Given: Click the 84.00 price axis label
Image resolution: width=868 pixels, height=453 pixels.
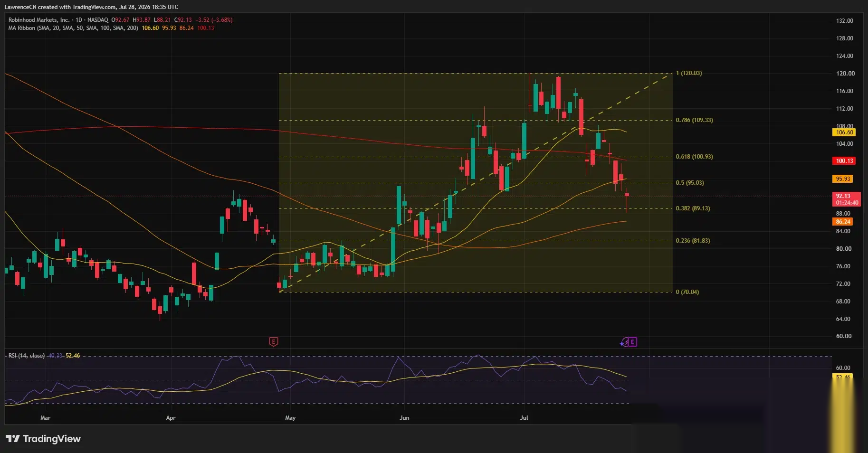Looking at the screenshot, I should point(843,231).
